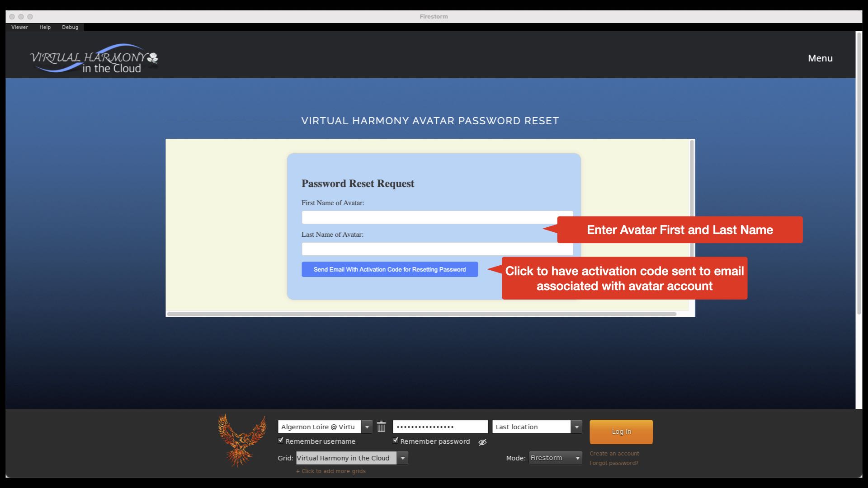Expand the Mode Firestorm dropdown
Image resolution: width=868 pixels, height=488 pixels.
[x=577, y=458]
